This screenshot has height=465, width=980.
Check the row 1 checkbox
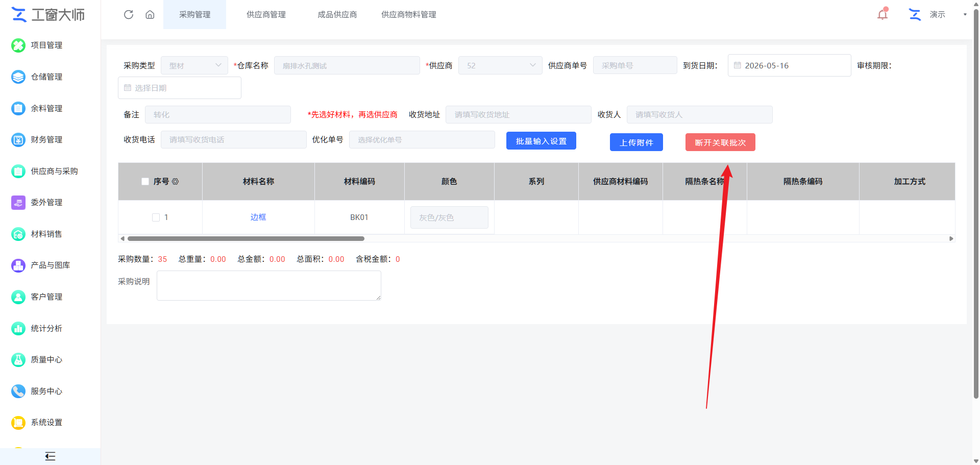(x=156, y=217)
